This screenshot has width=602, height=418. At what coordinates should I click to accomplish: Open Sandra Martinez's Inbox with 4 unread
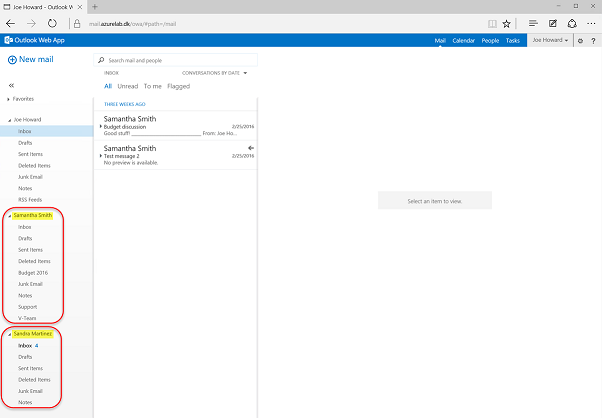28,345
